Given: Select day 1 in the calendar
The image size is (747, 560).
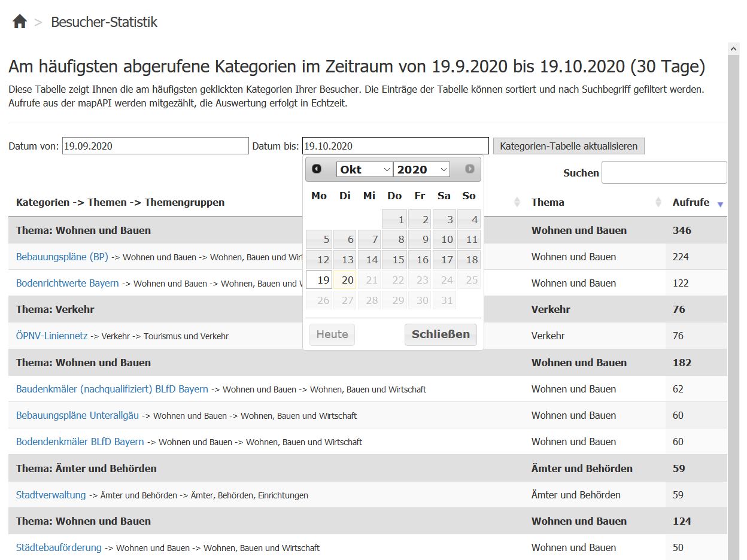Looking at the screenshot, I should coord(394,220).
